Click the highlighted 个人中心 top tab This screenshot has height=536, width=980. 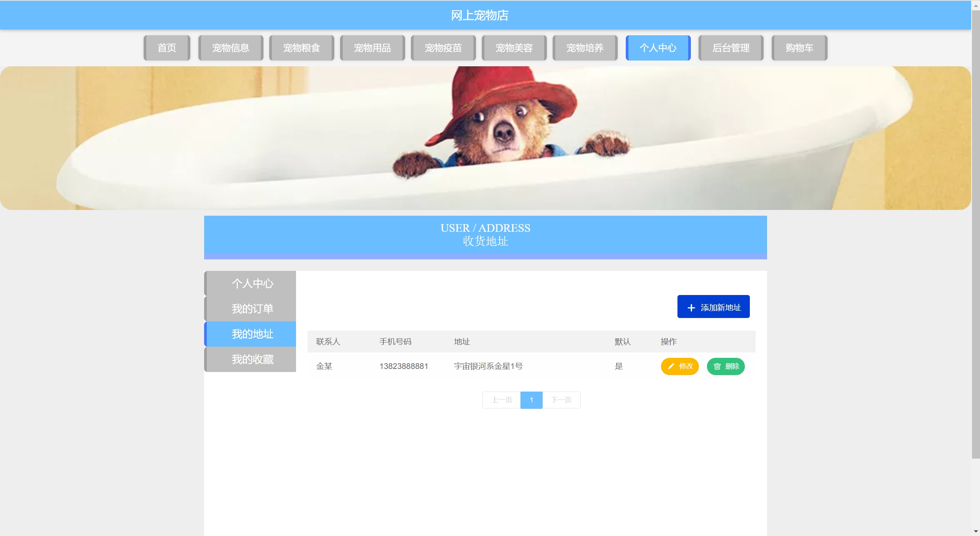click(658, 48)
